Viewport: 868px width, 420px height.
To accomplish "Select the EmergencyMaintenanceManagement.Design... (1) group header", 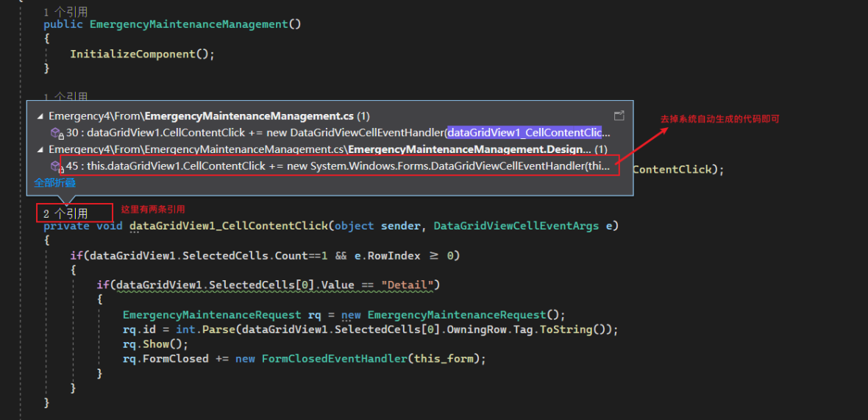I will [328, 149].
